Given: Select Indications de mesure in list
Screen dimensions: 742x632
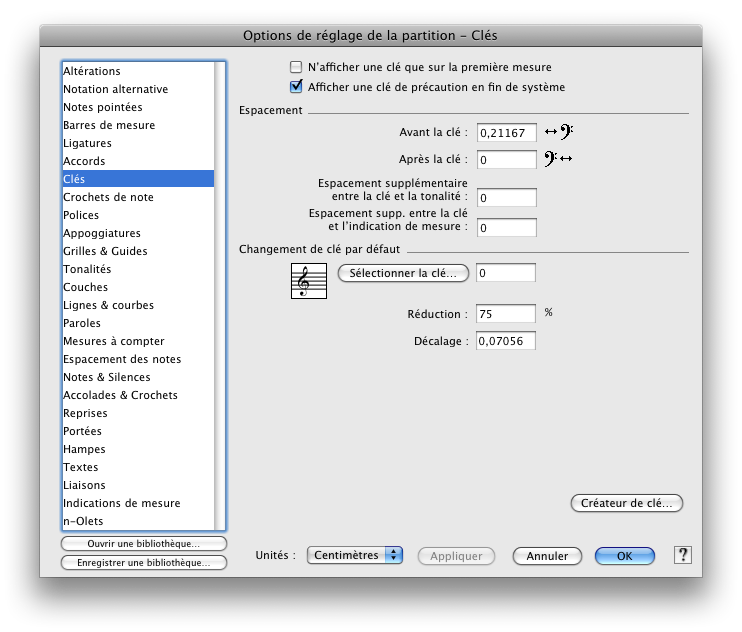Looking at the screenshot, I should pyautogui.click(x=138, y=502).
